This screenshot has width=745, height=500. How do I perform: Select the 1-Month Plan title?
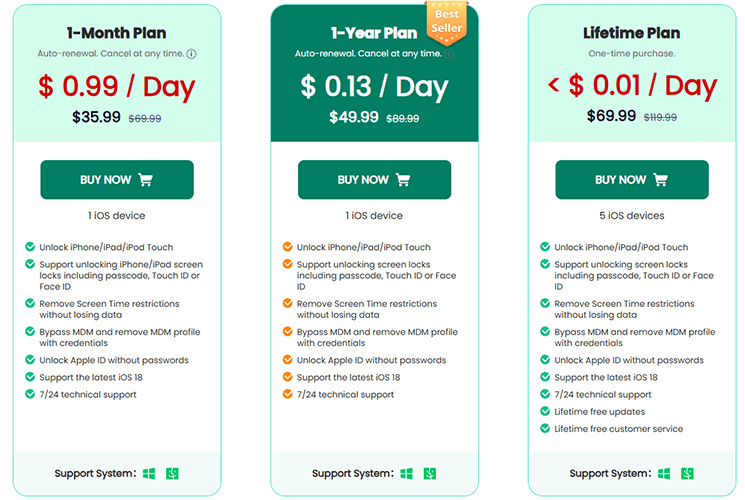[117, 33]
